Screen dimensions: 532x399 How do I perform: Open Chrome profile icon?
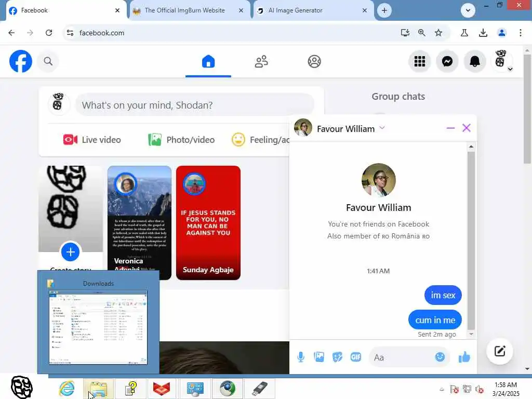click(x=502, y=33)
